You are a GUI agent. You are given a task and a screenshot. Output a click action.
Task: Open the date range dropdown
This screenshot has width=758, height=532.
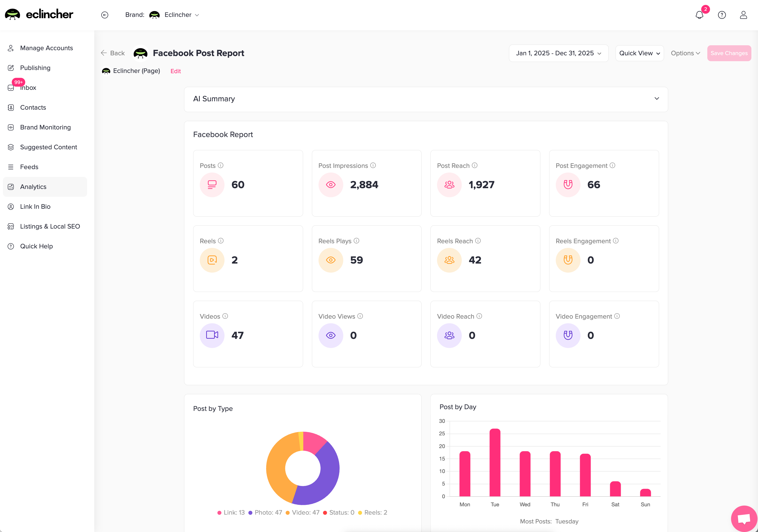(x=558, y=53)
